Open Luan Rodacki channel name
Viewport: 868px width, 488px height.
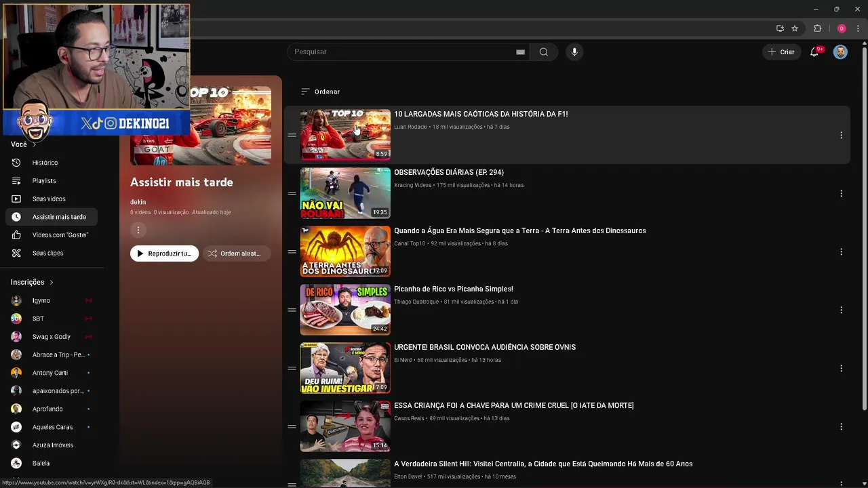[x=410, y=127]
